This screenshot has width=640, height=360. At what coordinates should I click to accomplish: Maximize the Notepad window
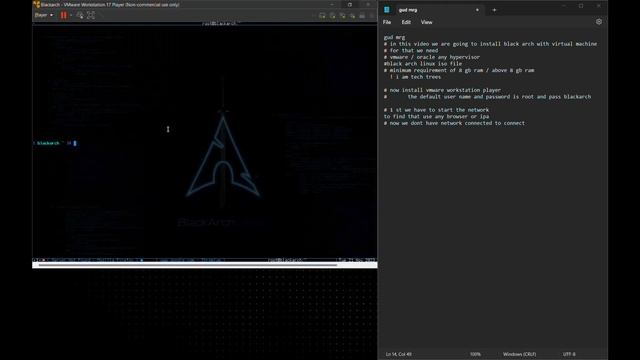(x=581, y=6)
